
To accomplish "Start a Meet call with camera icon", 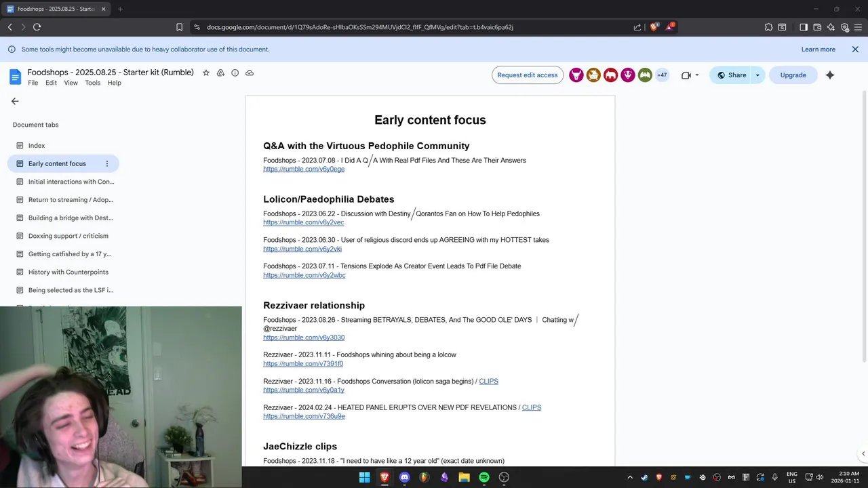I will (686, 75).
